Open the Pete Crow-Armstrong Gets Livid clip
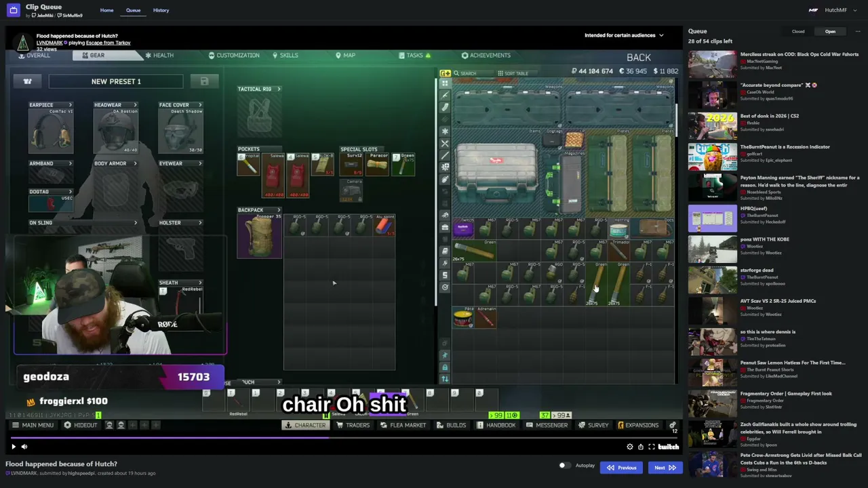The image size is (868, 488). coord(801,459)
